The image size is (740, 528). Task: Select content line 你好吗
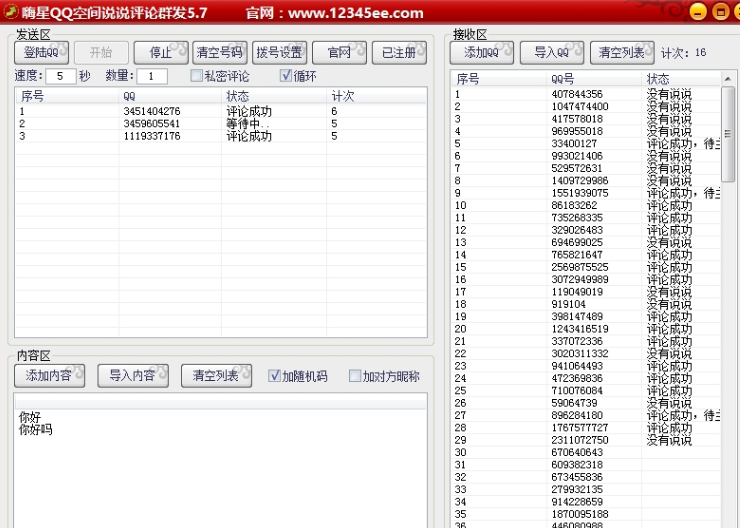coord(36,429)
